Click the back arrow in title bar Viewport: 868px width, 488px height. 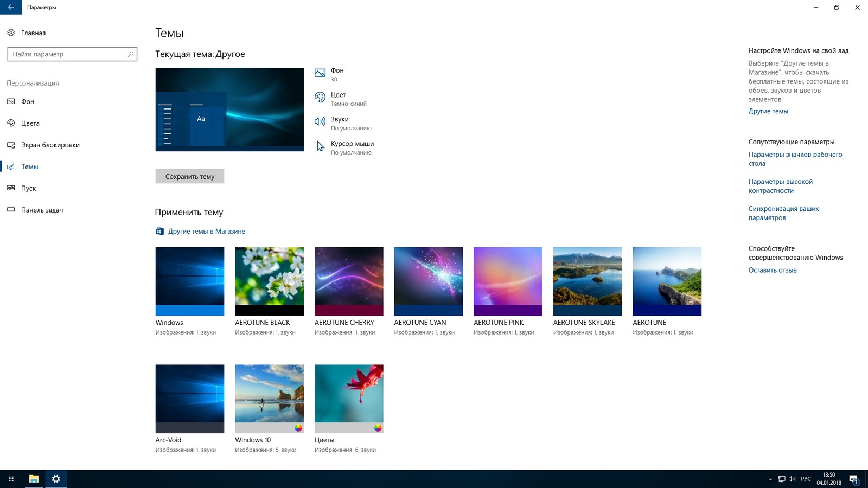11,7
